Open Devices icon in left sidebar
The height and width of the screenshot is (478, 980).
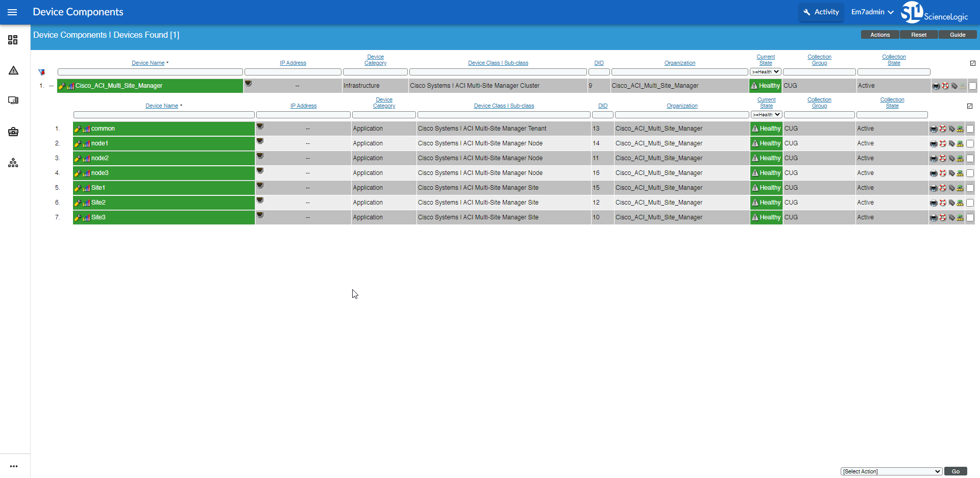[x=13, y=100]
